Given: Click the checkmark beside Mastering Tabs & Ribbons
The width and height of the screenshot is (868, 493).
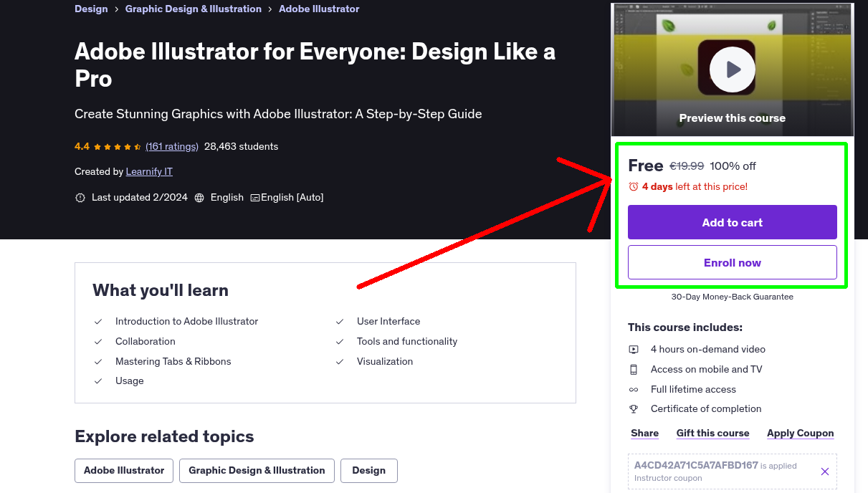Looking at the screenshot, I should click(x=98, y=362).
